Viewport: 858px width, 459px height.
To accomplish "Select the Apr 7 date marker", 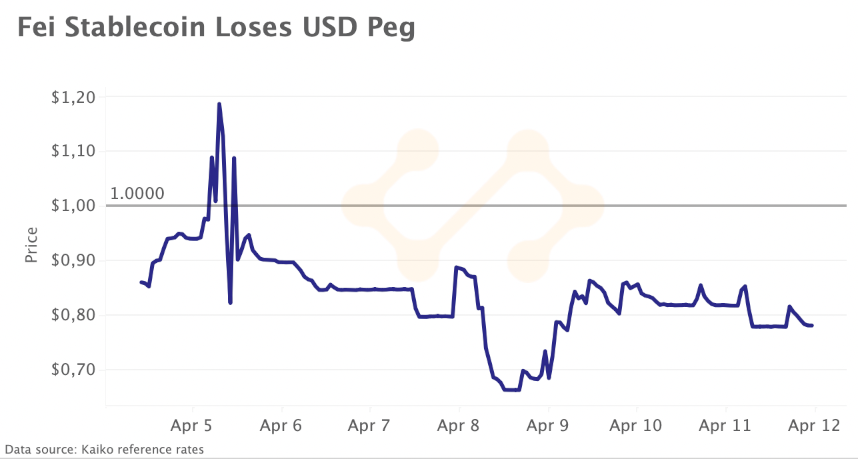I will tap(369, 425).
